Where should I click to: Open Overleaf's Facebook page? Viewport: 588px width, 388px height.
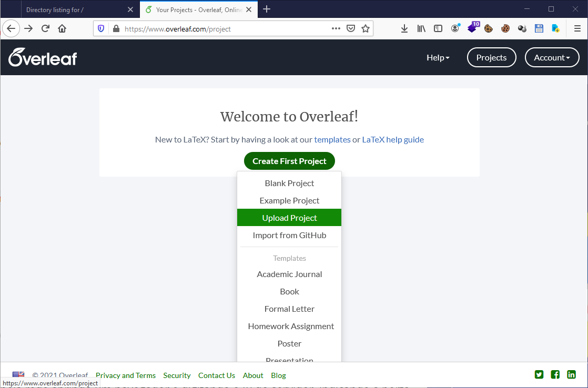[x=555, y=374]
